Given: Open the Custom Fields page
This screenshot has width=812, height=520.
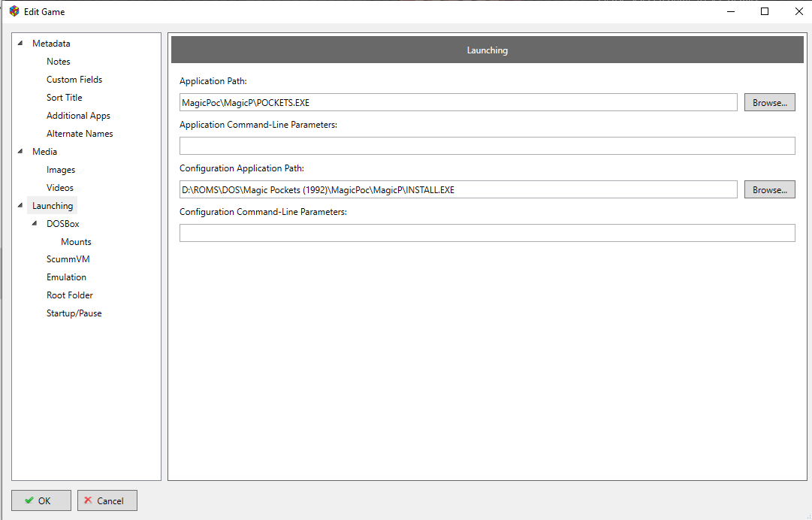Looking at the screenshot, I should pos(74,80).
